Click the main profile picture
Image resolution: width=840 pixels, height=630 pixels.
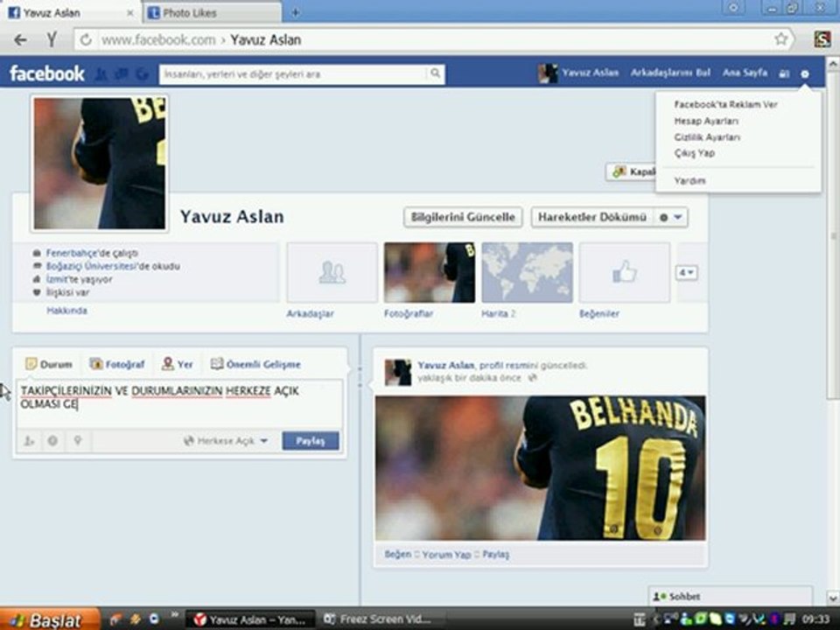tap(100, 164)
